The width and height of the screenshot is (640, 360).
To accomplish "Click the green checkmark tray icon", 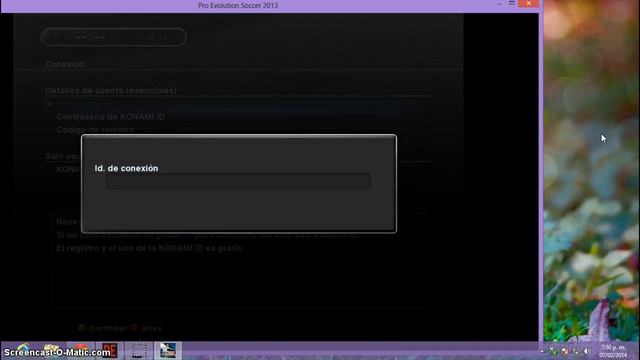I will point(554,352).
